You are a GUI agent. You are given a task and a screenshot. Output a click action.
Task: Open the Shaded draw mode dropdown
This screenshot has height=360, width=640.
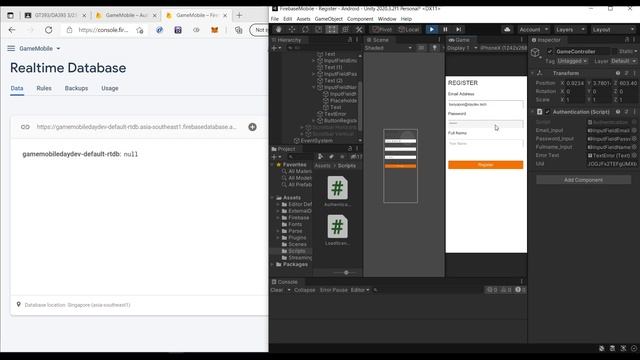[x=388, y=48]
